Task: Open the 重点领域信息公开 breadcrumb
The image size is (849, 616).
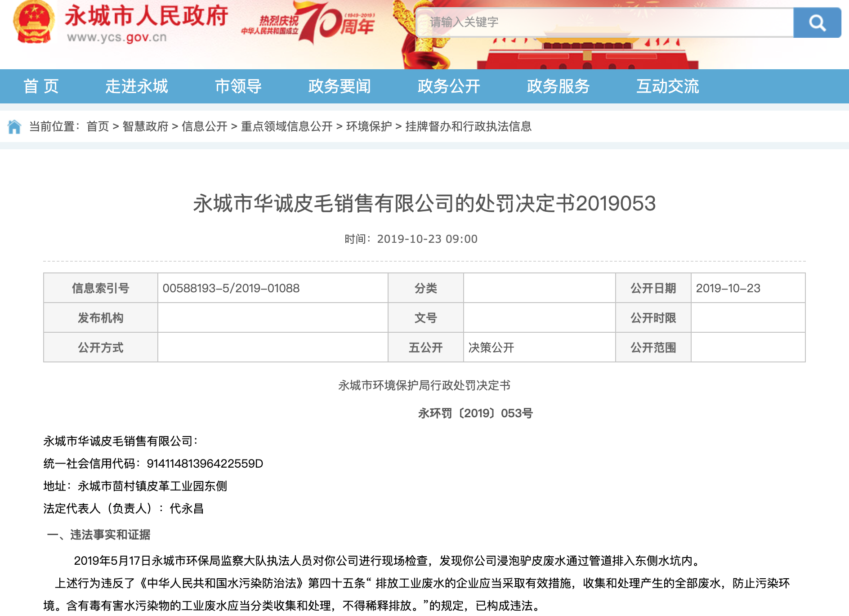Action: pyautogui.click(x=287, y=126)
